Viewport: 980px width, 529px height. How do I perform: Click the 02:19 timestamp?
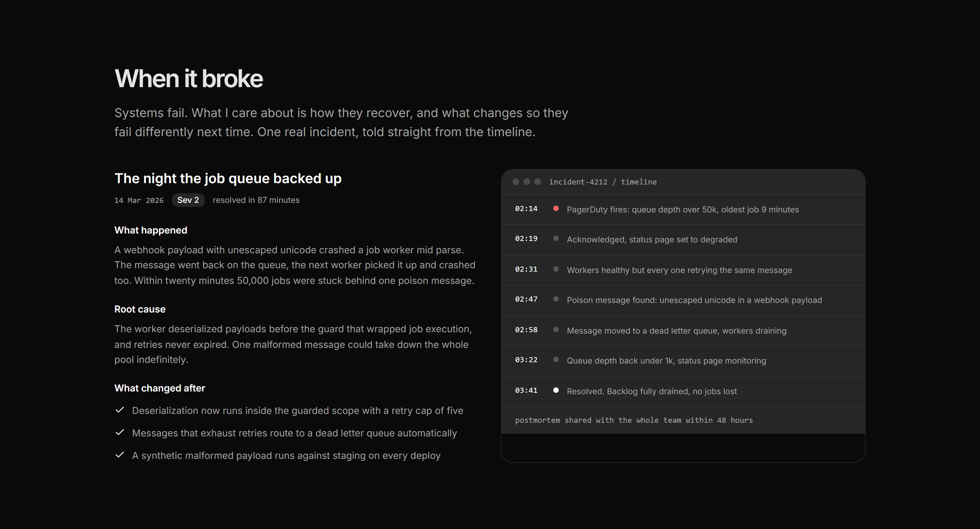pyautogui.click(x=526, y=239)
